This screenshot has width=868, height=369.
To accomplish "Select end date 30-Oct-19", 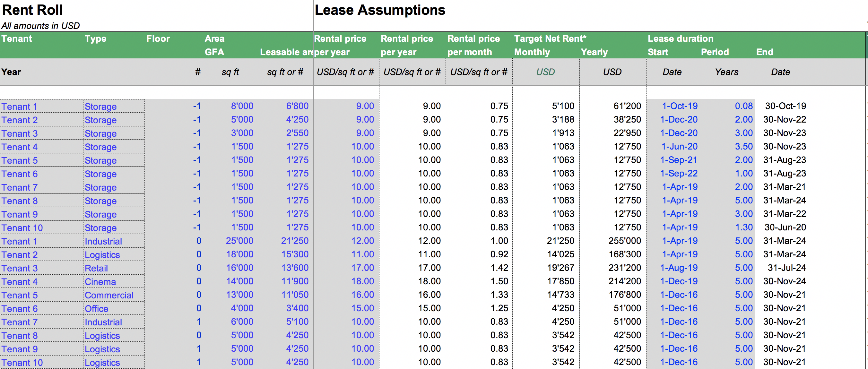I will pyautogui.click(x=786, y=106).
